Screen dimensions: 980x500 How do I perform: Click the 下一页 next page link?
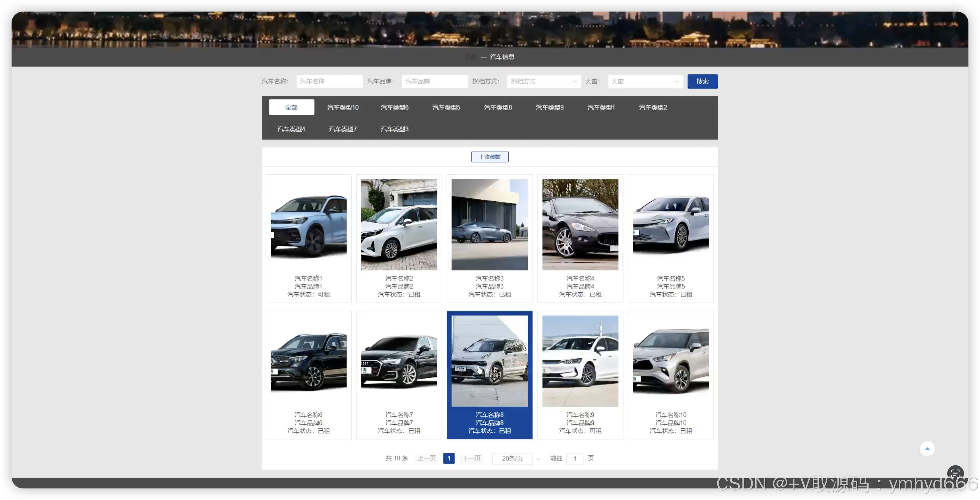[472, 459]
